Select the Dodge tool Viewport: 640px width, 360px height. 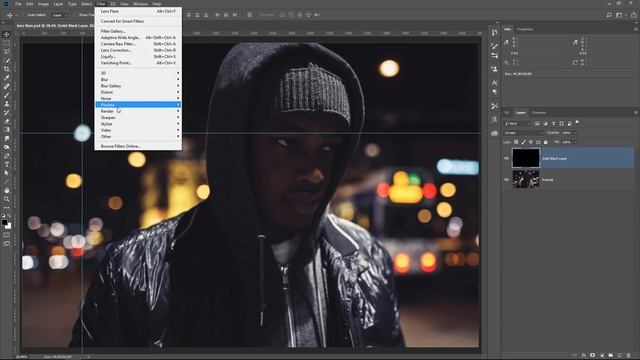pyautogui.click(x=7, y=147)
